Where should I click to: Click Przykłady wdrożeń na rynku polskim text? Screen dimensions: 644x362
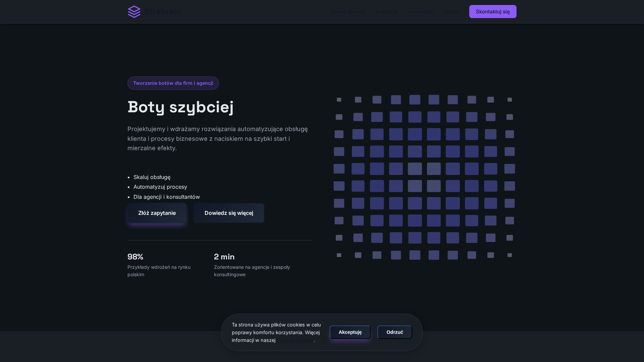pyautogui.click(x=159, y=271)
